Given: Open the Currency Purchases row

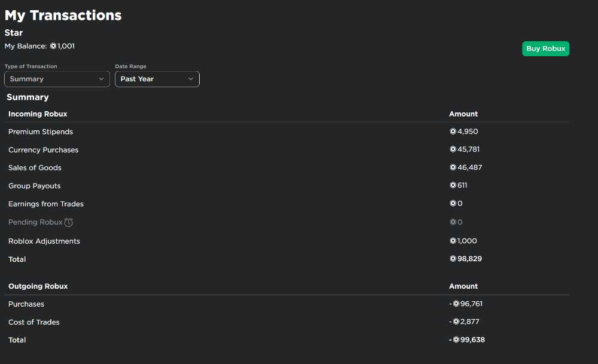Looking at the screenshot, I should coord(287,150).
